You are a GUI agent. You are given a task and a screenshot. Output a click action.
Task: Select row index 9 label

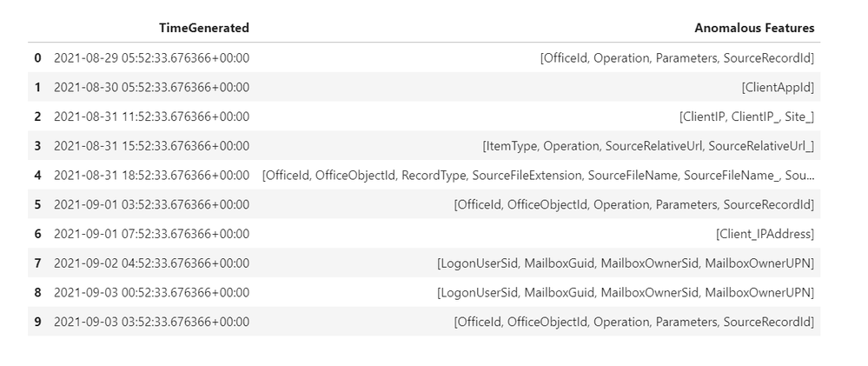(37, 322)
